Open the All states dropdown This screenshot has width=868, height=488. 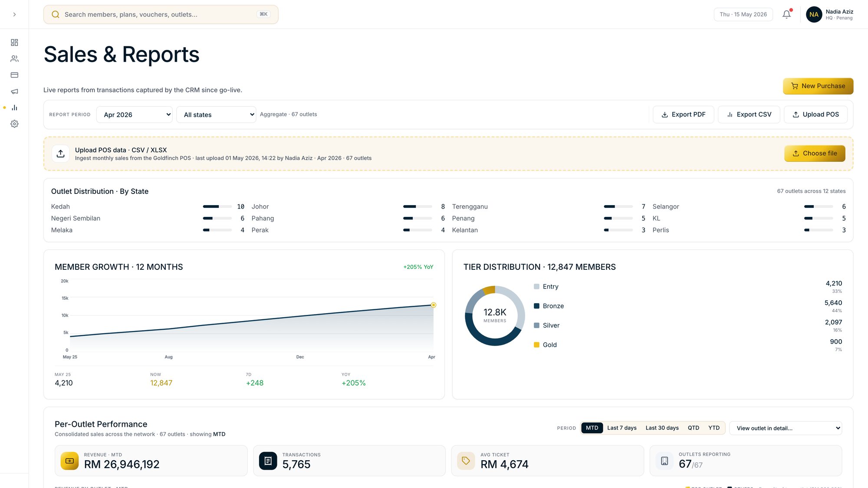coord(216,115)
